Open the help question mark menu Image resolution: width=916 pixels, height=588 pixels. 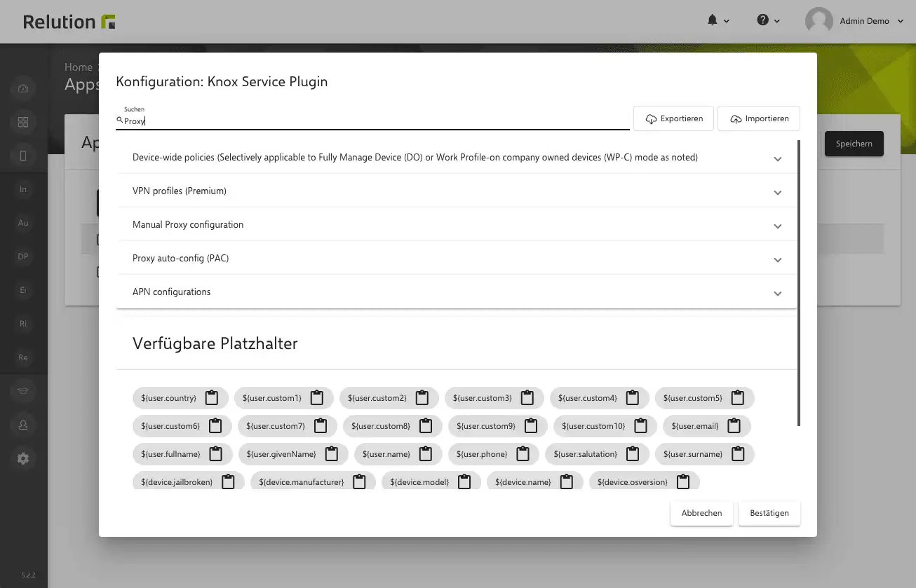[769, 20]
